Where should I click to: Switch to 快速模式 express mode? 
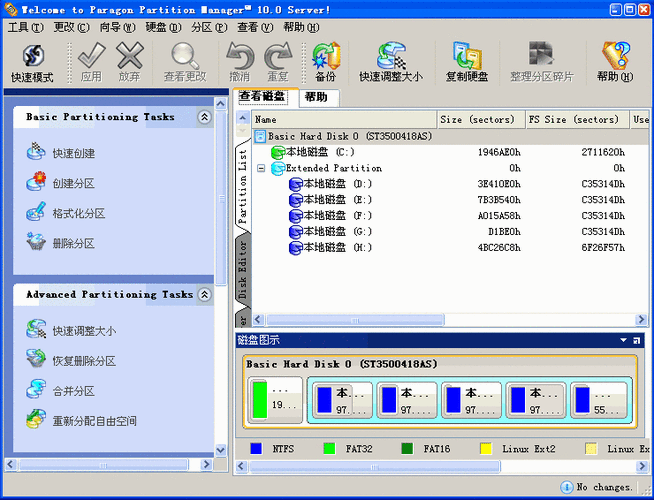[x=33, y=63]
